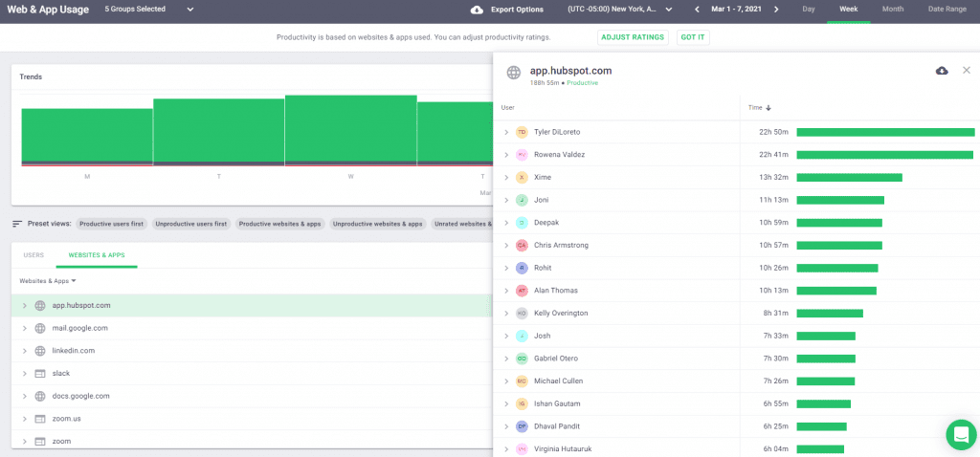Go to the next week using the right arrow
Viewport: 980px width, 457px height.
pyautogui.click(x=776, y=10)
